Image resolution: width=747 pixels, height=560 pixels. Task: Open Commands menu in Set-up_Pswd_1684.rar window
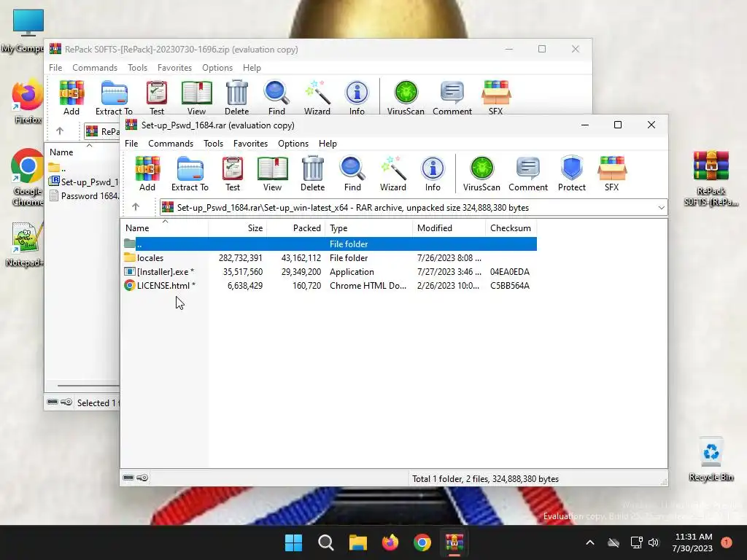171,144
